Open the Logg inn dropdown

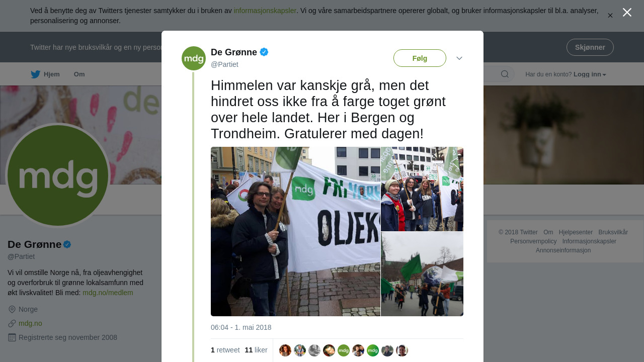(590, 74)
